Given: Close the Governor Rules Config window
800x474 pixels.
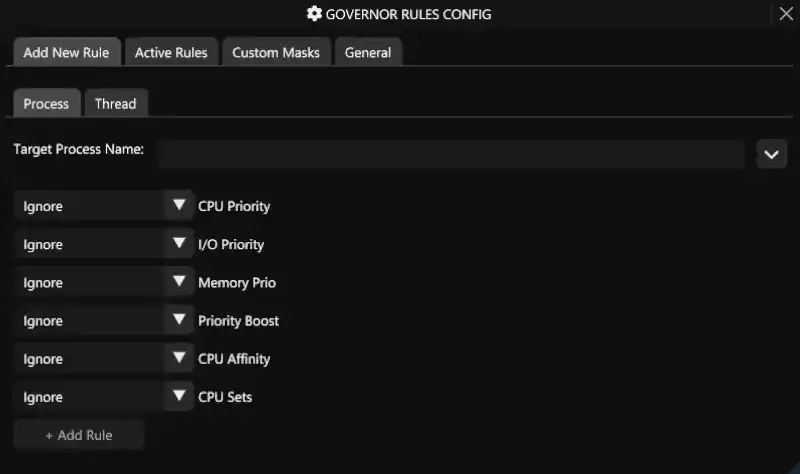Looking at the screenshot, I should [785, 14].
